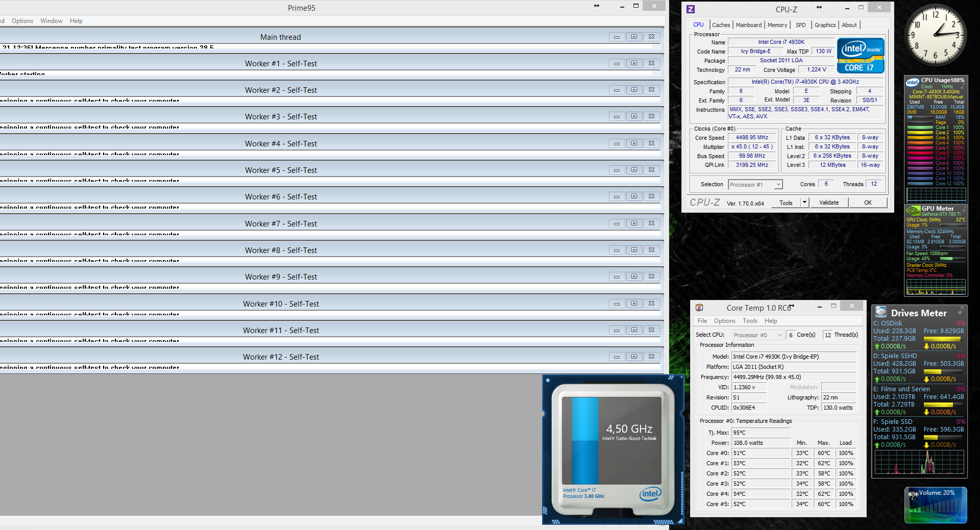This screenshot has width=980, height=530.
Task: Close the Worker #3 Self-Test subwindow
Action: [x=652, y=116]
